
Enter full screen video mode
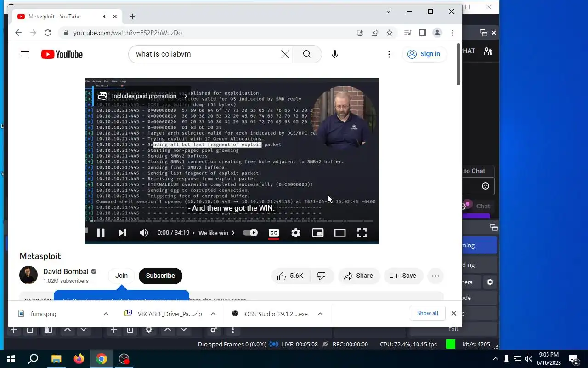click(362, 233)
